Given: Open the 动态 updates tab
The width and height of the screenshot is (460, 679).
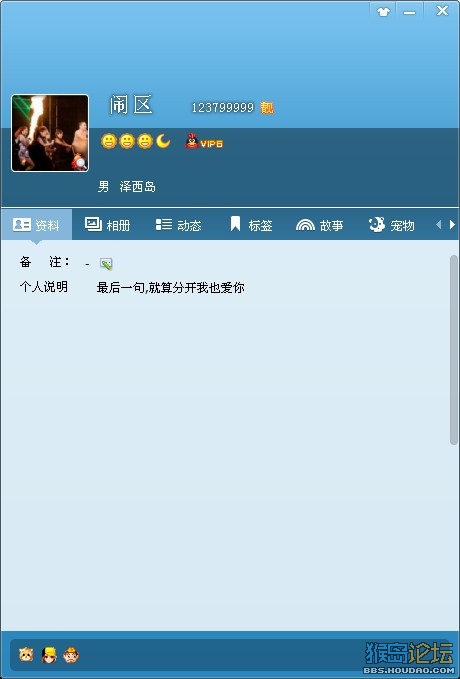Looking at the screenshot, I should click(178, 225).
